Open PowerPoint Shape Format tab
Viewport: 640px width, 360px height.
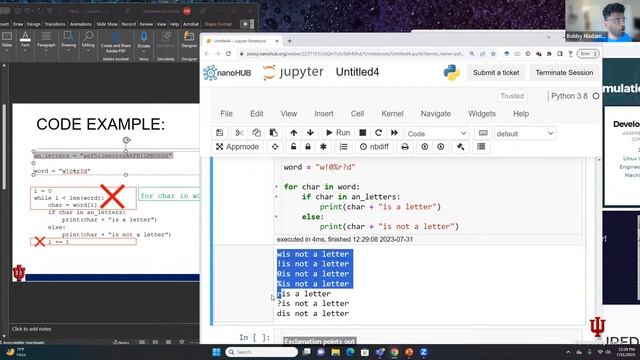click(218, 24)
